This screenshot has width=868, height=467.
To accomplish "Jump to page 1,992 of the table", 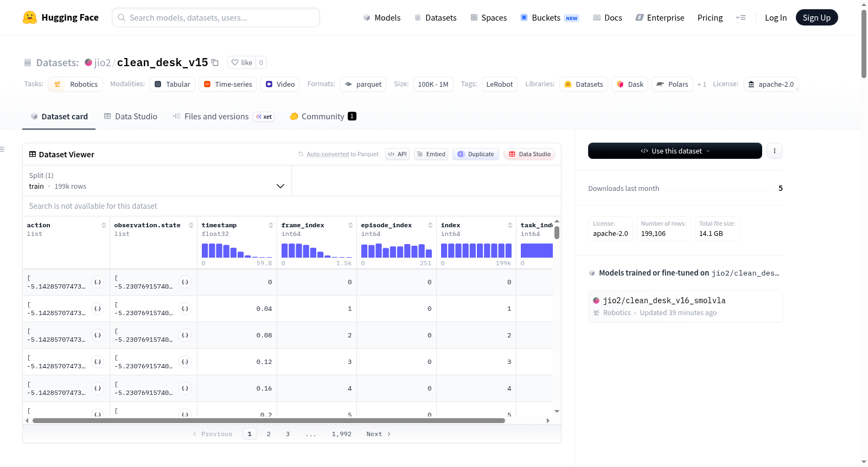I will pyautogui.click(x=342, y=434).
